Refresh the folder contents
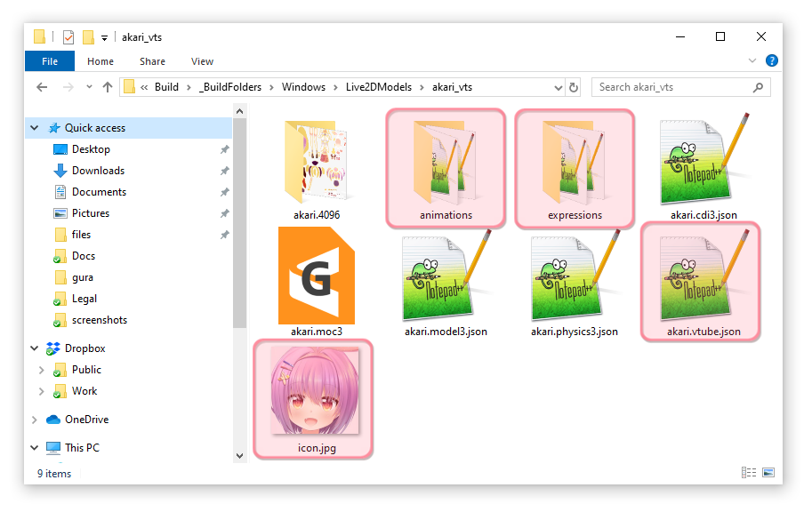 574,86
